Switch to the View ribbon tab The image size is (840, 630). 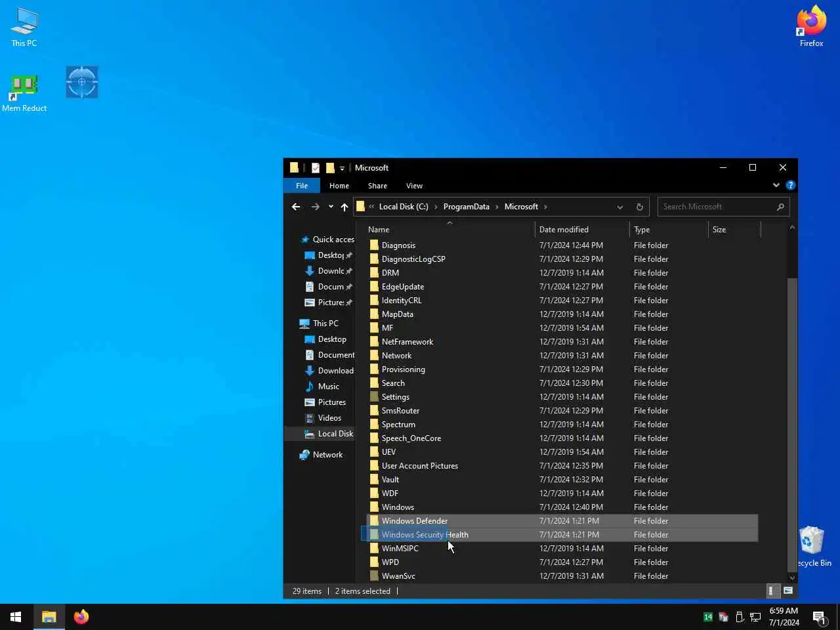(x=414, y=186)
